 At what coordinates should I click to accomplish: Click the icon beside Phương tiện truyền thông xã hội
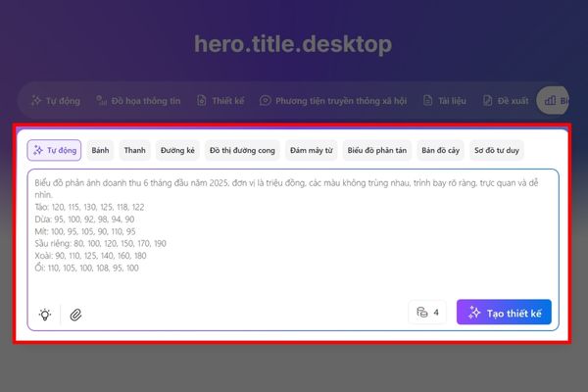coord(265,100)
